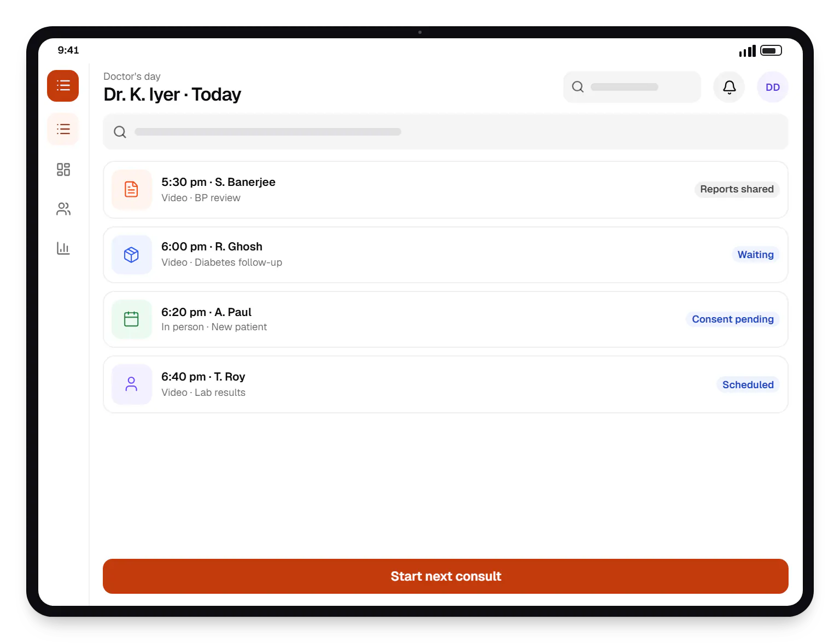Click the Waiting status badge
840x643 pixels.
(x=755, y=255)
